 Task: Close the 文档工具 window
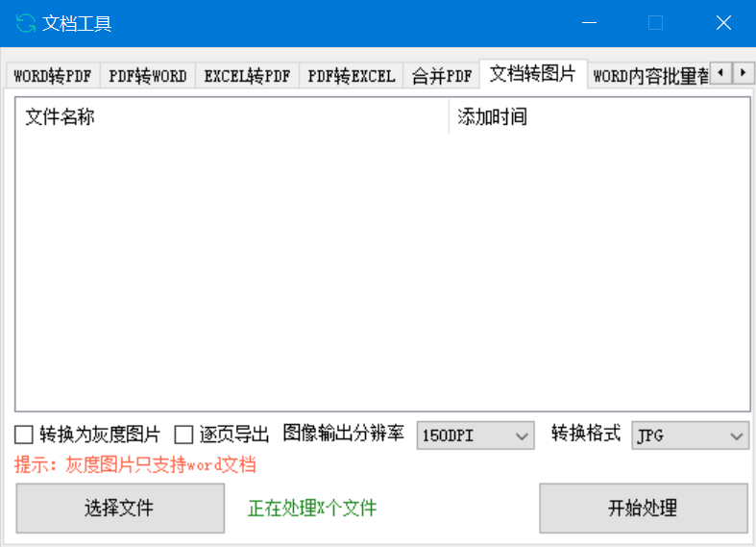[723, 23]
